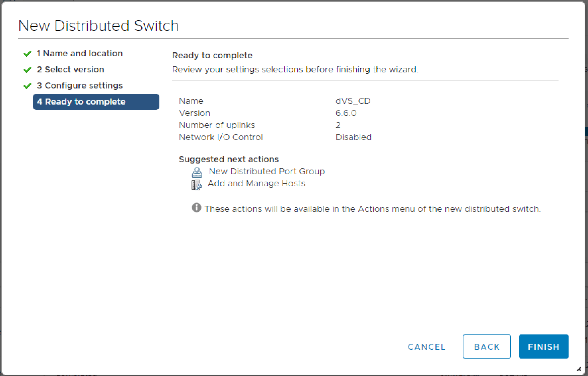Click the Network I/O Control Disabled value
The image size is (588, 376).
[x=353, y=137]
